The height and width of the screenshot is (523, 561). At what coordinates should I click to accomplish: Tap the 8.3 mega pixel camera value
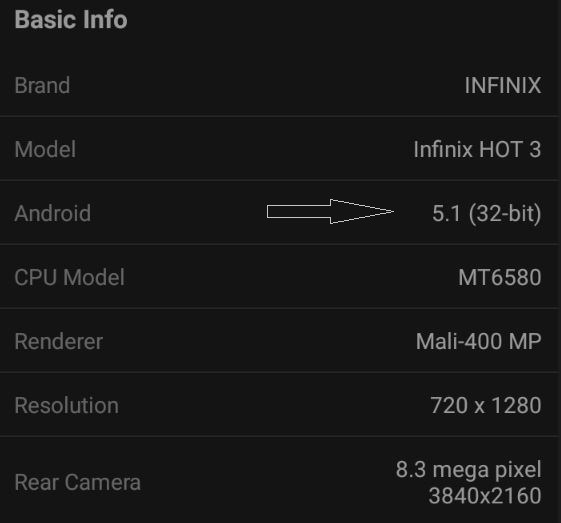[468, 470]
